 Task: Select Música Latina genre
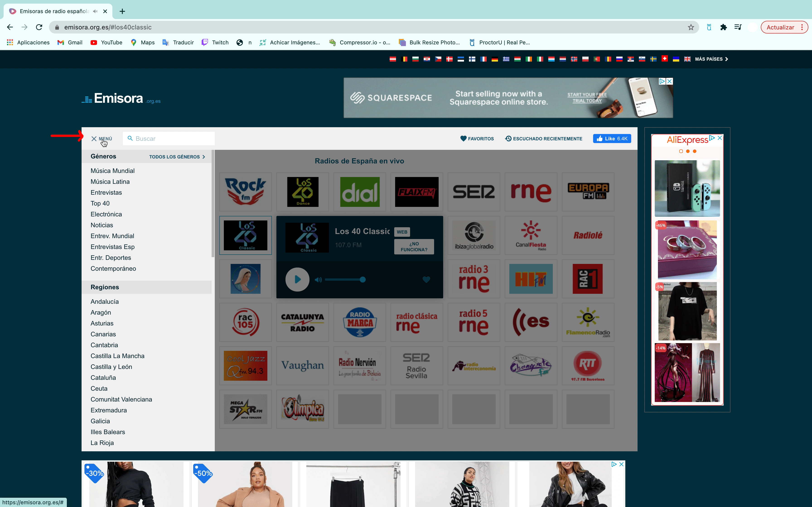pyautogui.click(x=110, y=182)
